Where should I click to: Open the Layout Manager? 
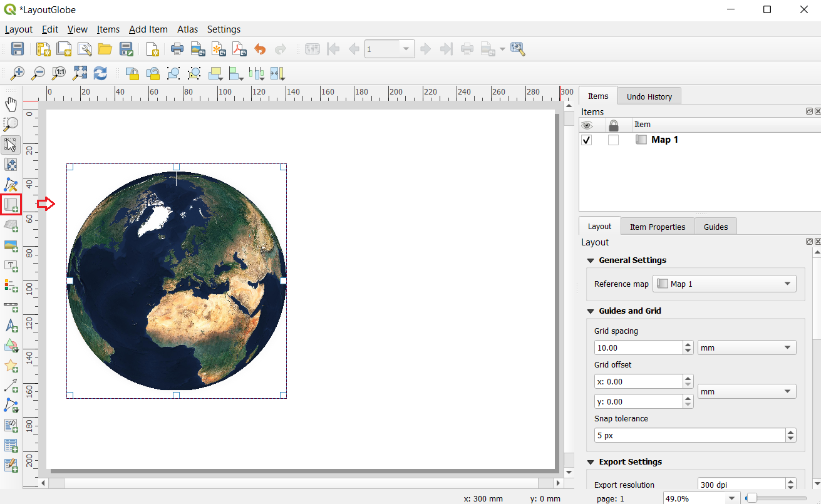(x=85, y=49)
